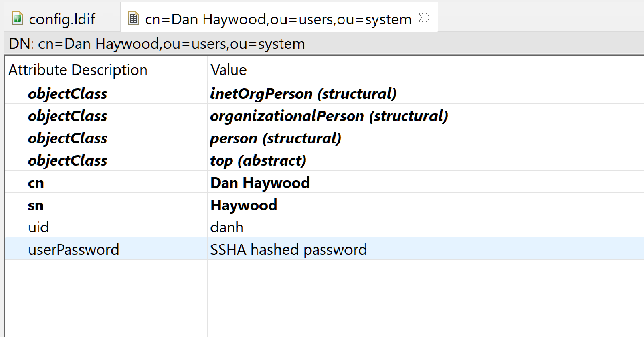Click the cn attribute name
The height and width of the screenshot is (337, 644).
click(x=36, y=183)
